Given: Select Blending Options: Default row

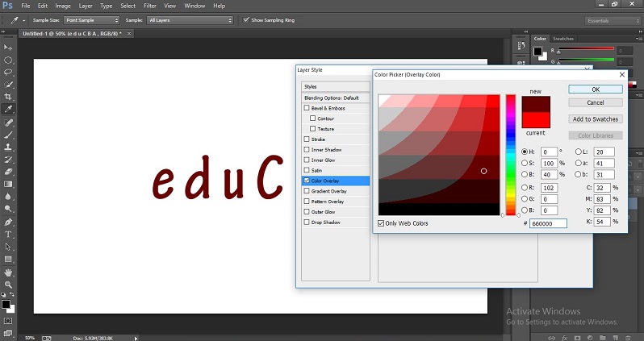Looking at the screenshot, I should (x=336, y=98).
